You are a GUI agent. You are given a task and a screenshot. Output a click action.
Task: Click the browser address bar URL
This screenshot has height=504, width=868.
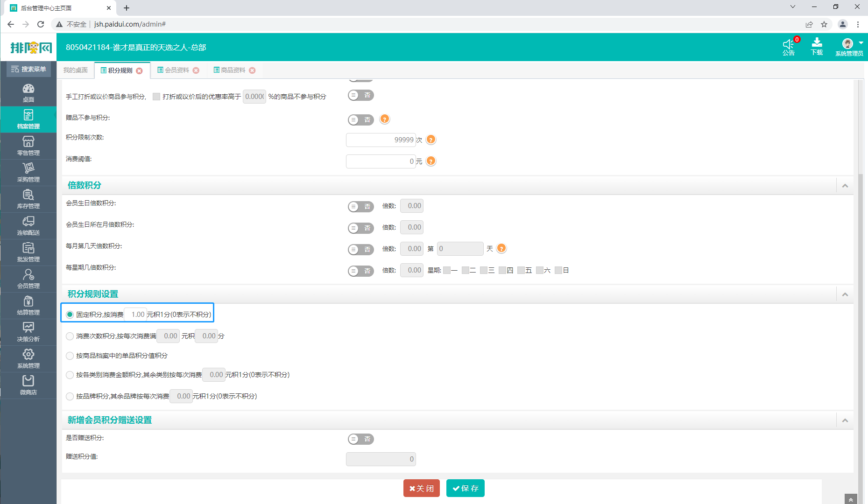pos(130,24)
